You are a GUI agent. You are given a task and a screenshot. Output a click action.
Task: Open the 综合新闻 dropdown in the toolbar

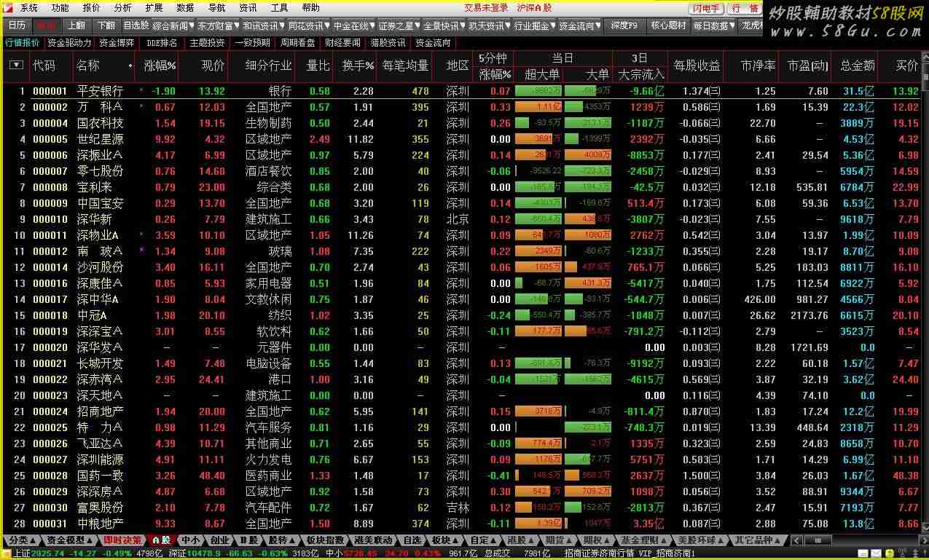pos(173,25)
